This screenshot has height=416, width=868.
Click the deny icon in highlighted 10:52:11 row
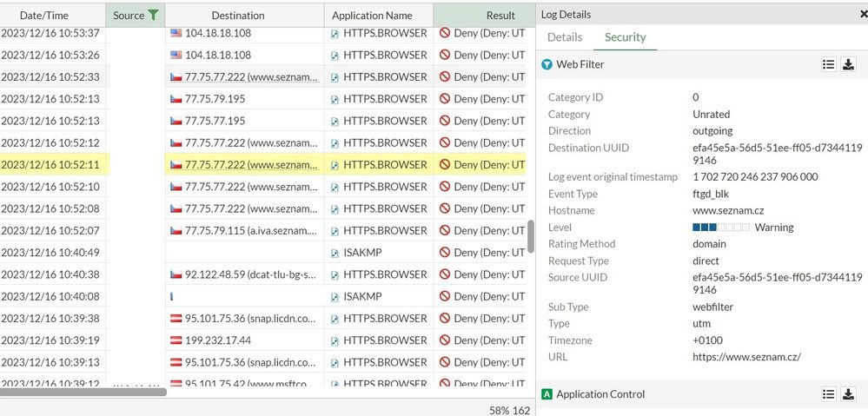coord(445,164)
